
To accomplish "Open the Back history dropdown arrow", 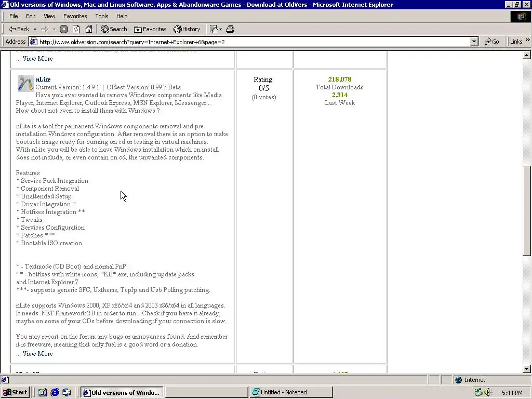I will click(35, 29).
